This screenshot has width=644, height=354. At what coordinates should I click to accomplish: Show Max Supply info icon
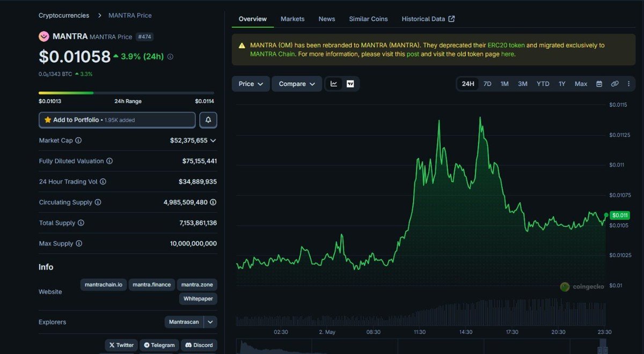79,244
